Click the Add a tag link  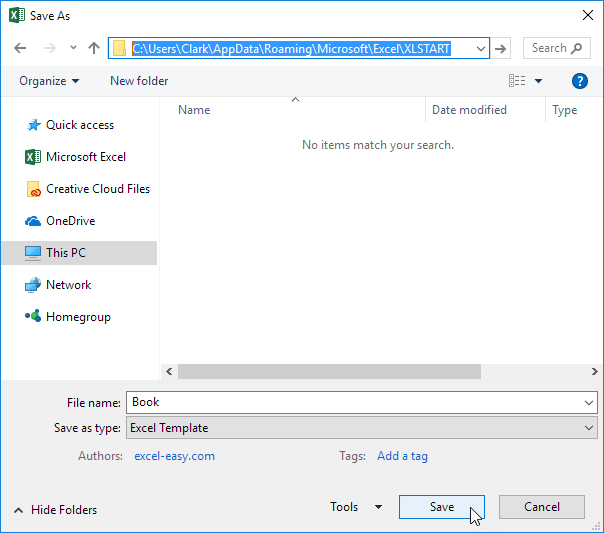(402, 456)
